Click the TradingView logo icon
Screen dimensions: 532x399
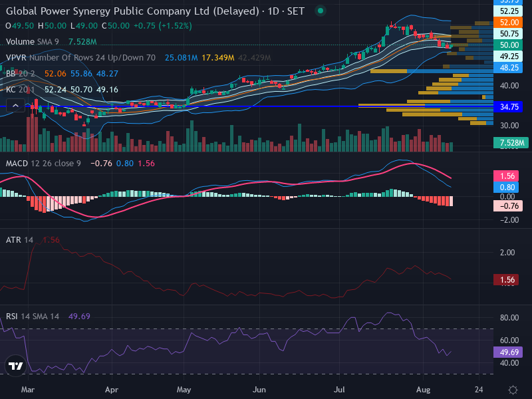coord(15,366)
